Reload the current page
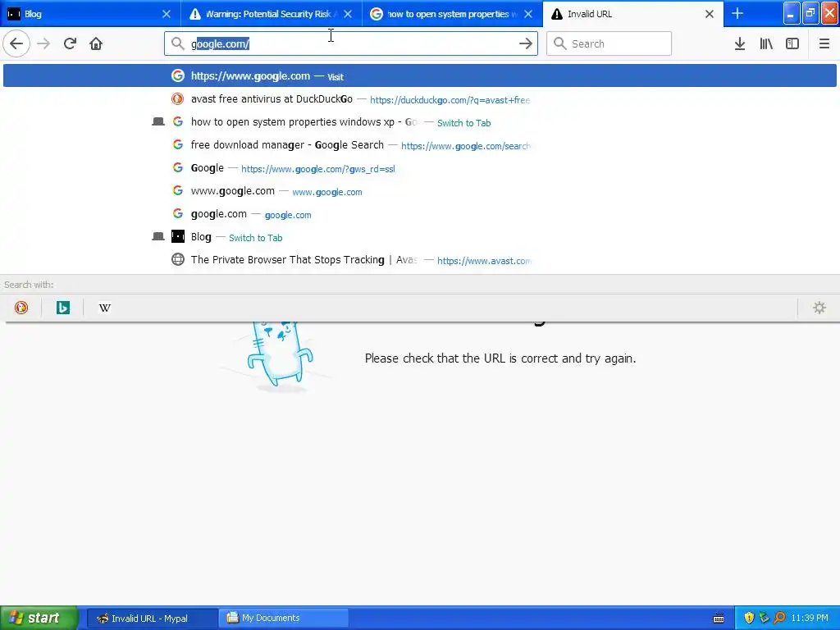This screenshot has width=840, height=630. pos(70,43)
